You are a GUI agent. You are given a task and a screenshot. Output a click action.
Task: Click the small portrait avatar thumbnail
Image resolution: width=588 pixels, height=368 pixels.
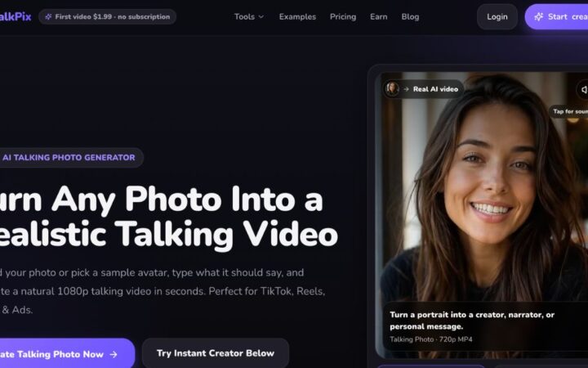tap(392, 89)
